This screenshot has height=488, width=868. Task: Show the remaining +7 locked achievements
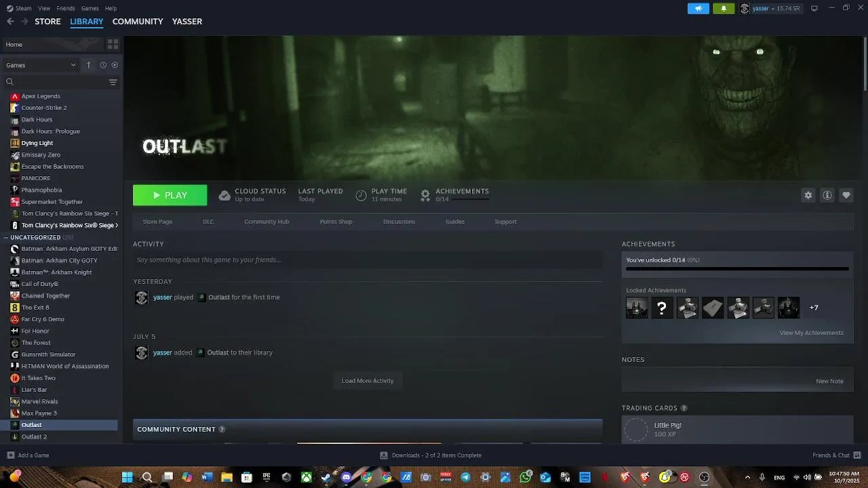(814, 308)
